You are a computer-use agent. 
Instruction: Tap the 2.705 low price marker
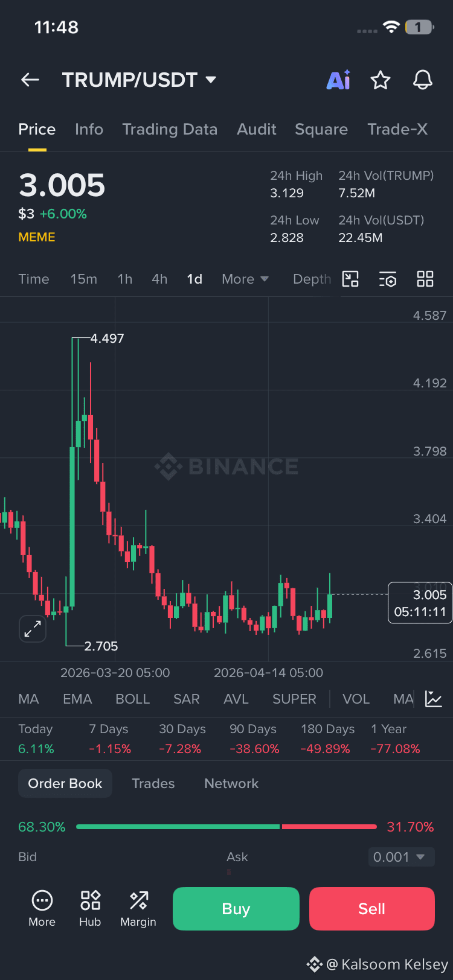click(x=101, y=646)
